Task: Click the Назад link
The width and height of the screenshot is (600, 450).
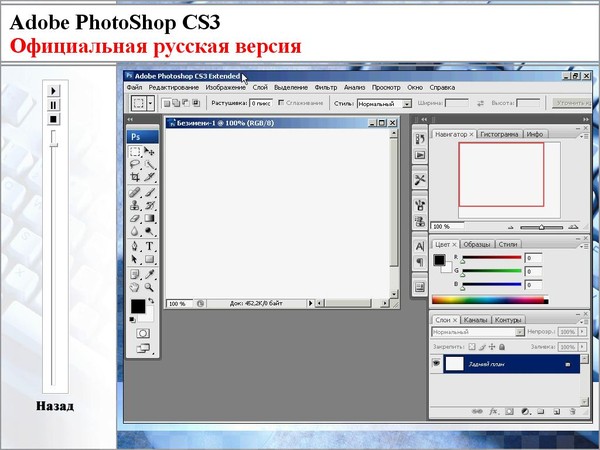Action: (55, 406)
